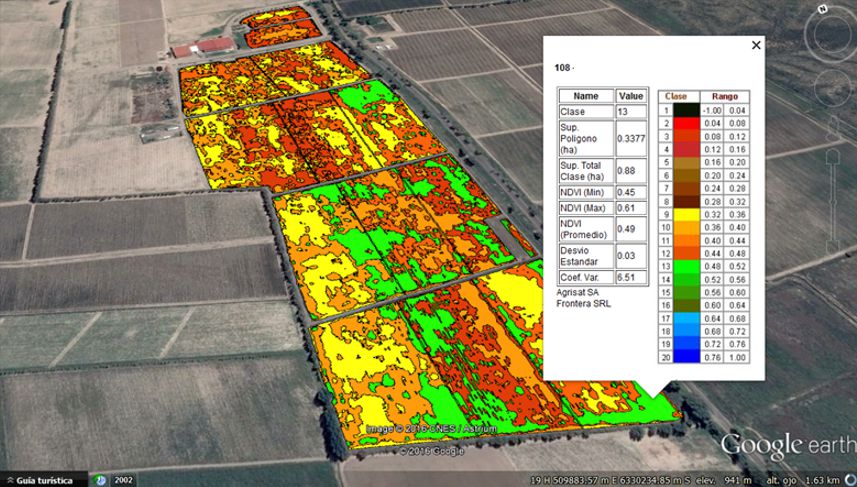
Task: Click the N north-up compass marker
Action: pos(821,9)
